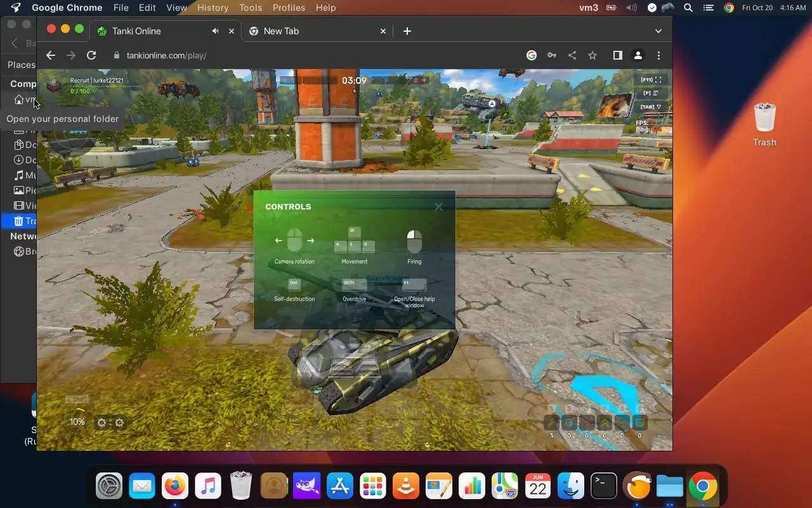Select Trash in file manager sidebar
This screenshot has height=508, width=812.
tap(19, 221)
